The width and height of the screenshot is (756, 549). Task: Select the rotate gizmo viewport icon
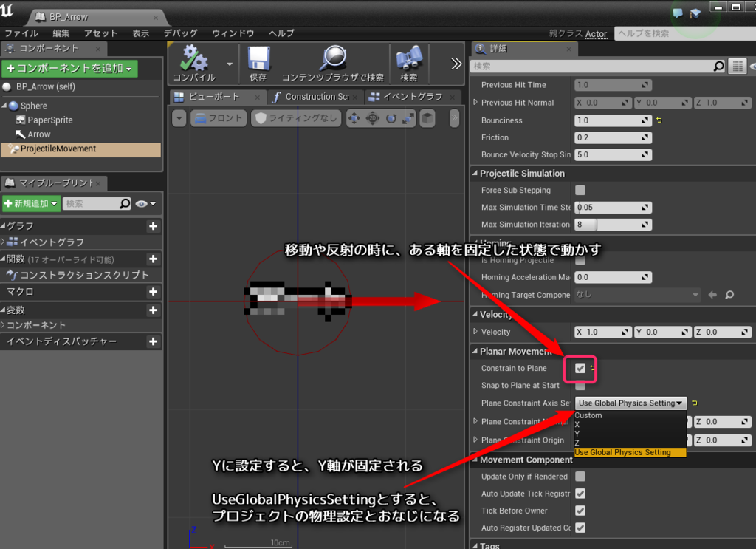click(x=391, y=118)
